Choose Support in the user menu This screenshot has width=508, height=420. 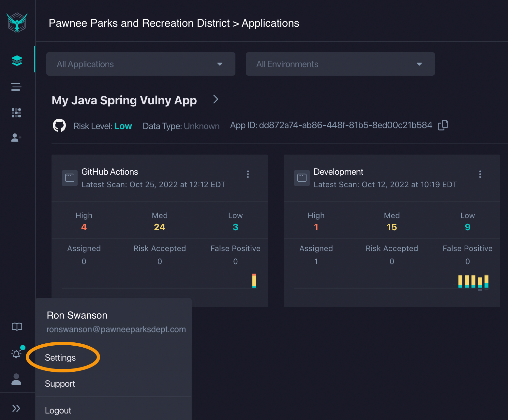(60, 384)
